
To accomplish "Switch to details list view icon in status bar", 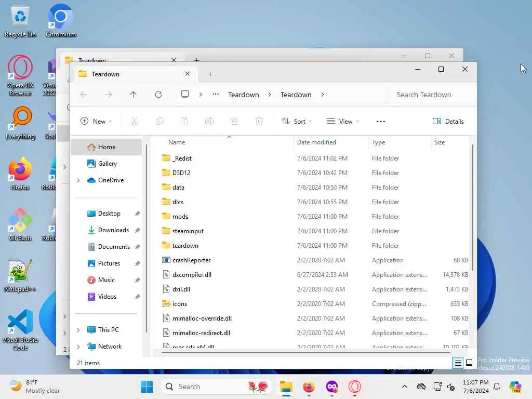I will (x=458, y=363).
